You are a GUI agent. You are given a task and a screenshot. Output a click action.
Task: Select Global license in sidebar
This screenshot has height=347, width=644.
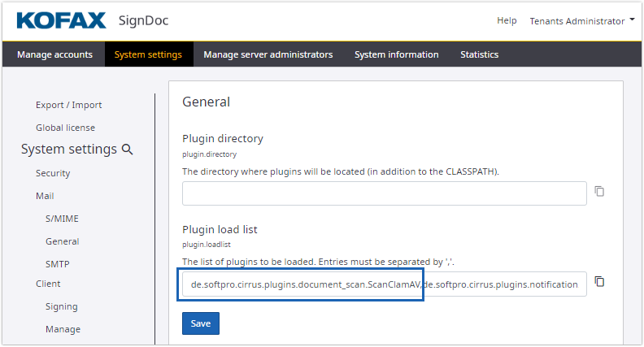click(x=65, y=128)
